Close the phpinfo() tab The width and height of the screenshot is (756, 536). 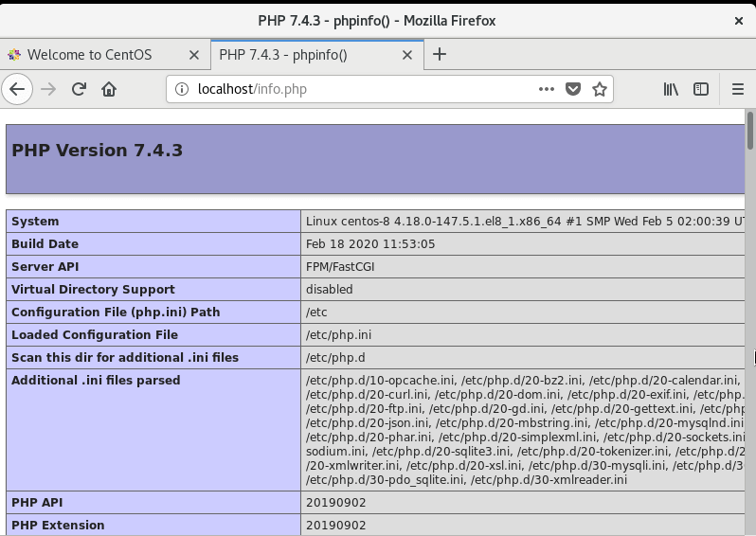pyautogui.click(x=407, y=56)
